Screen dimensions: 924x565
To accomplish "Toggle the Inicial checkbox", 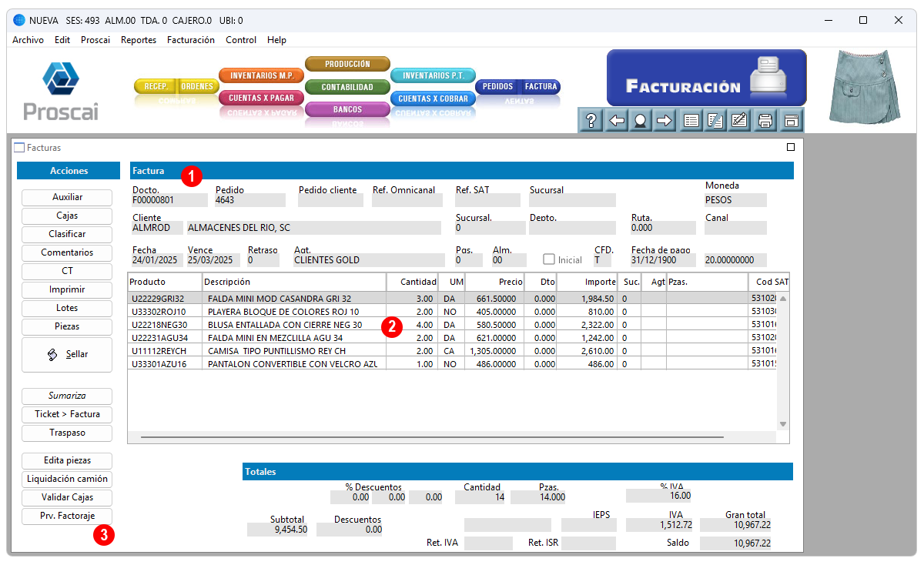I will [x=549, y=259].
